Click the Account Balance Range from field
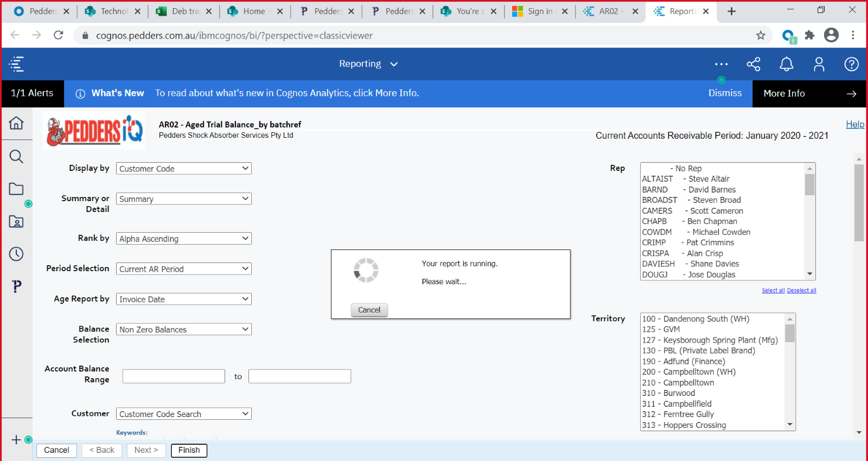Image resolution: width=868 pixels, height=461 pixels. (x=174, y=376)
